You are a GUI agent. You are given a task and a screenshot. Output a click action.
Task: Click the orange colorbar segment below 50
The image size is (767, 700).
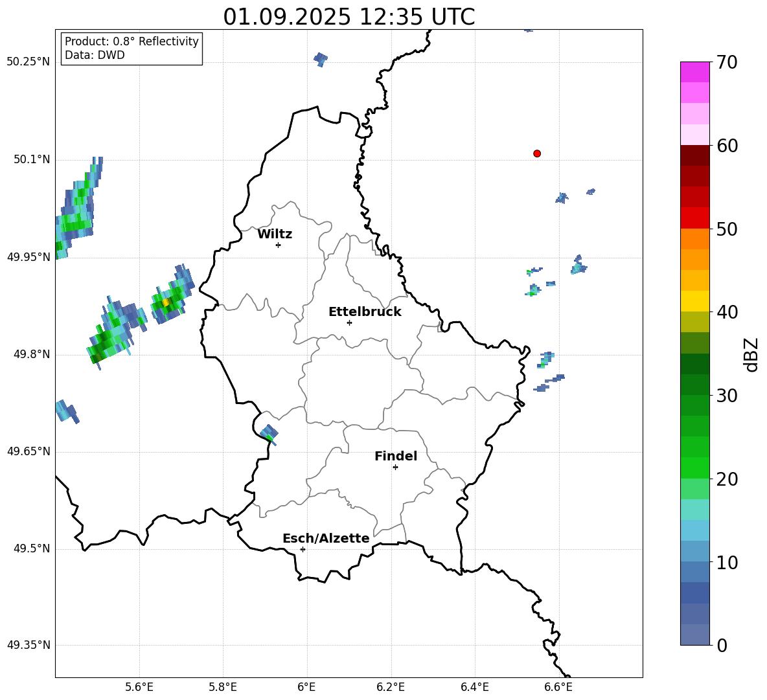click(694, 239)
